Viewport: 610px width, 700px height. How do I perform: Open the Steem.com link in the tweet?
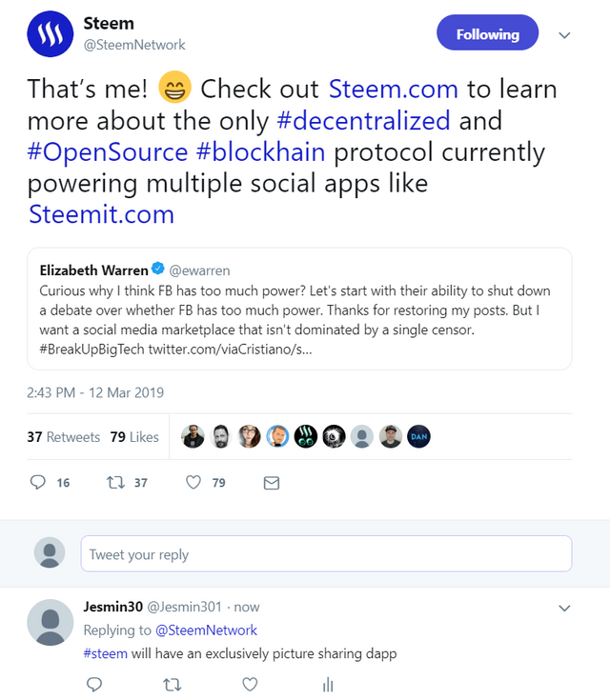point(394,89)
